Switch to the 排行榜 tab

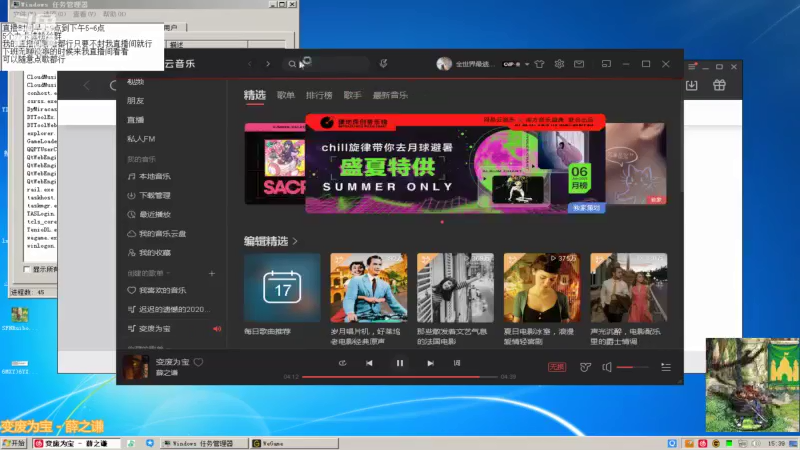tap(319, 95)
